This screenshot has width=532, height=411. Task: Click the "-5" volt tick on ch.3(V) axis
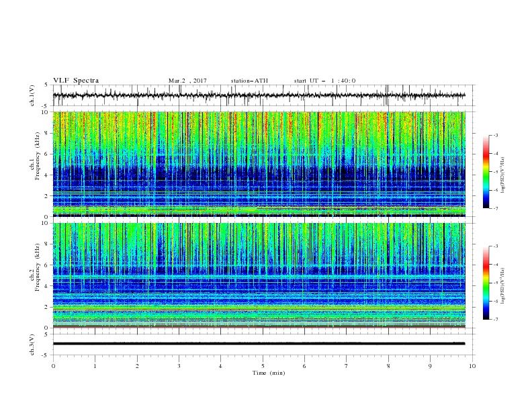click(46, 355)
